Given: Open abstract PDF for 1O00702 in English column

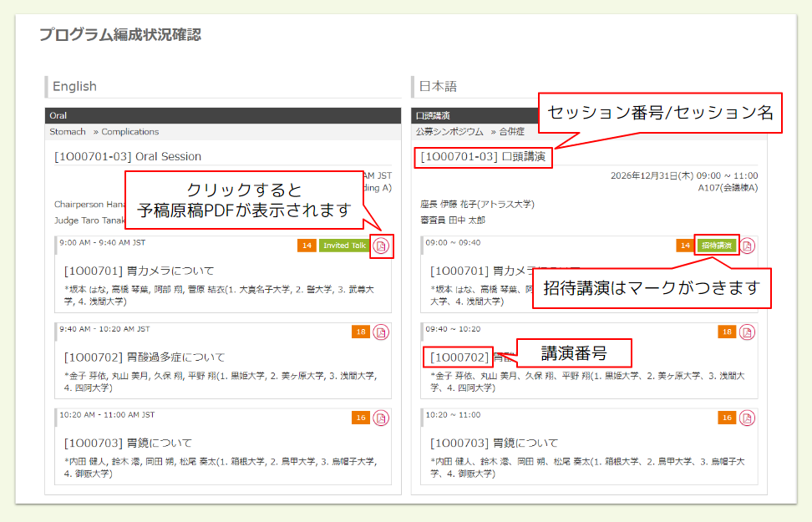Looking at the screenshot, I should [x=381, y=332].
